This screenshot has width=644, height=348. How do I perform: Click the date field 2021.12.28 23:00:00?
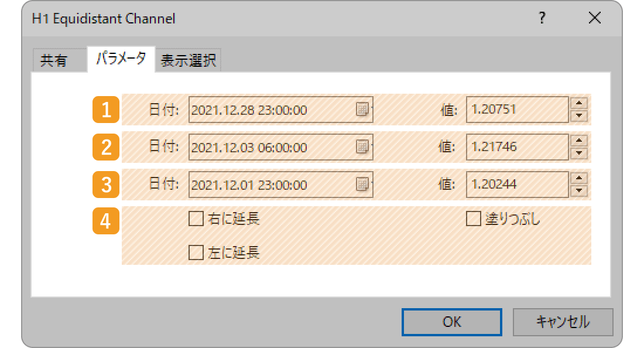pos(280,110)
